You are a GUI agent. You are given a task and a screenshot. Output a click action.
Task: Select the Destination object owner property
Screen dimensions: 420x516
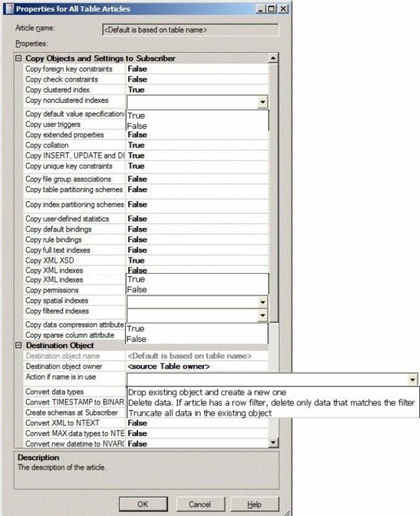pos(64,366)
